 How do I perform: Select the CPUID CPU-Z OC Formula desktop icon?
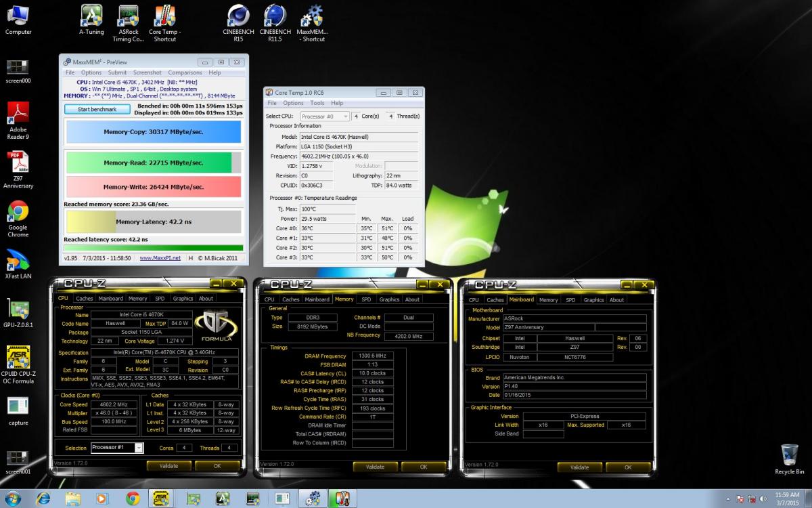pos(18,366)
